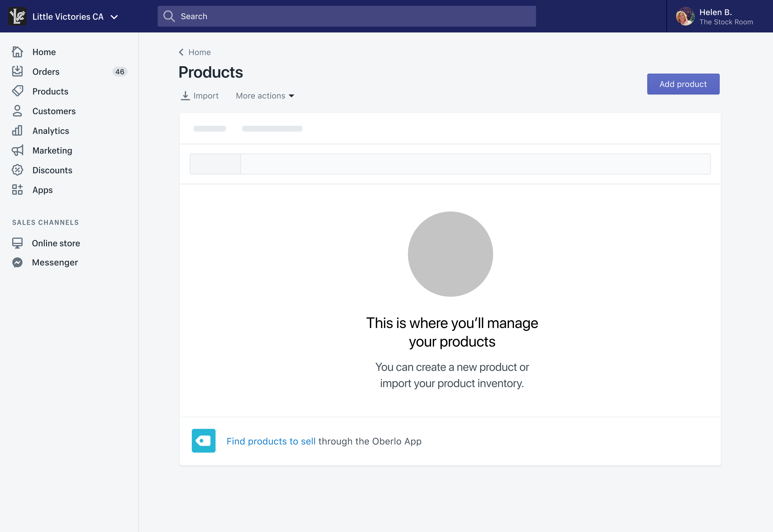The height and width of the screenshot is (532, 773).
Task: Click the Products tag icon in sidebar
Action: [x=17, y=91]
